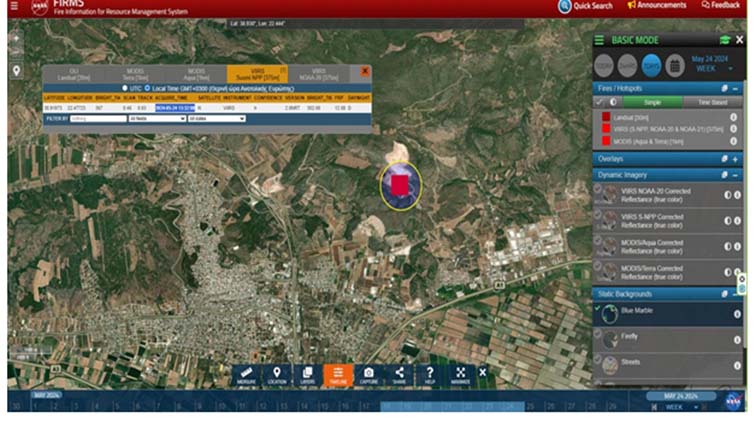Toggle the Timeline tool
This screenshot has width=756, height=423.
click(x=338, y=375)
